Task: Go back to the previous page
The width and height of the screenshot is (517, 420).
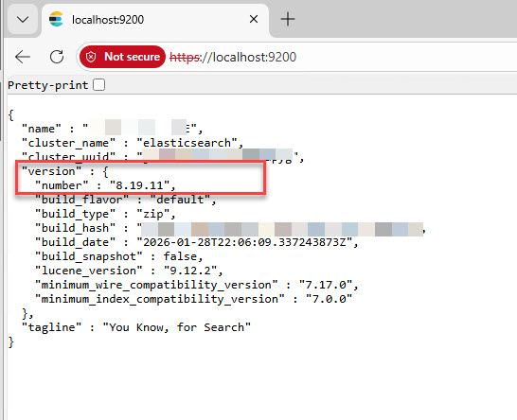Action: pos(23,57)
